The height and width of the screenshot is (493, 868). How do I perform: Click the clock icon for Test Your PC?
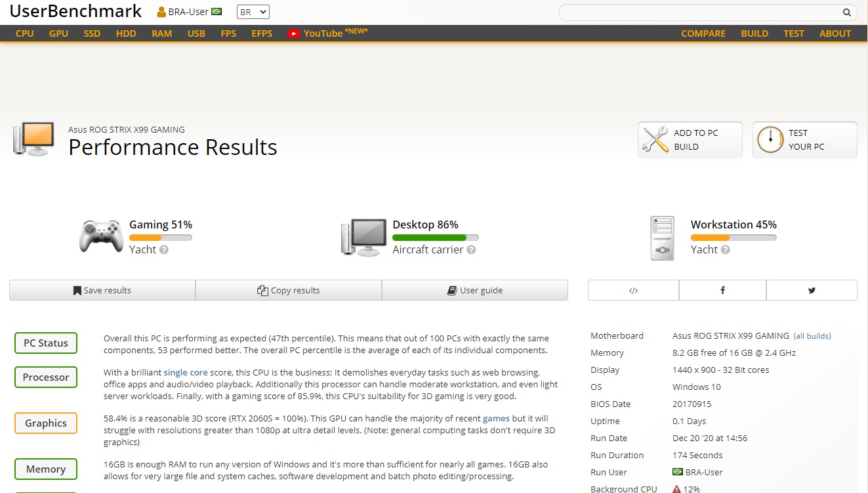click(770, 140)
